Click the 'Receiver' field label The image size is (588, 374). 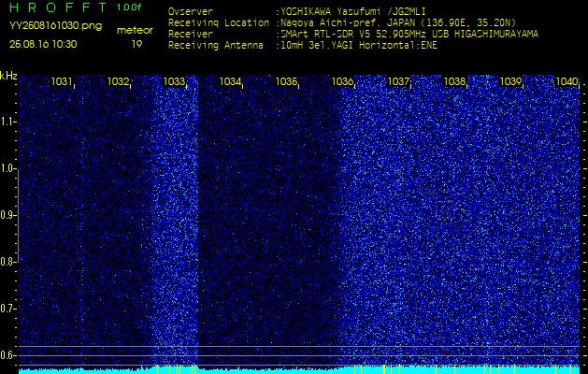click(x=191, y=35)
